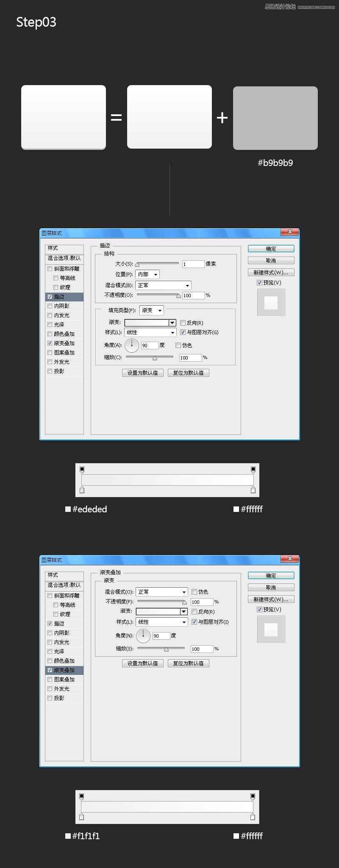This screenshot has height=868, width=339.
Task: Click 复位为默认值 in 描边 settings dialog
Action: click(189, 373)
